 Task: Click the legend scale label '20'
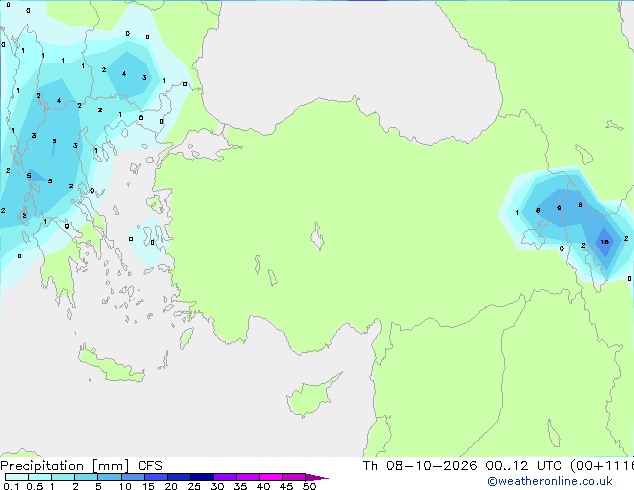coord(171,486)
